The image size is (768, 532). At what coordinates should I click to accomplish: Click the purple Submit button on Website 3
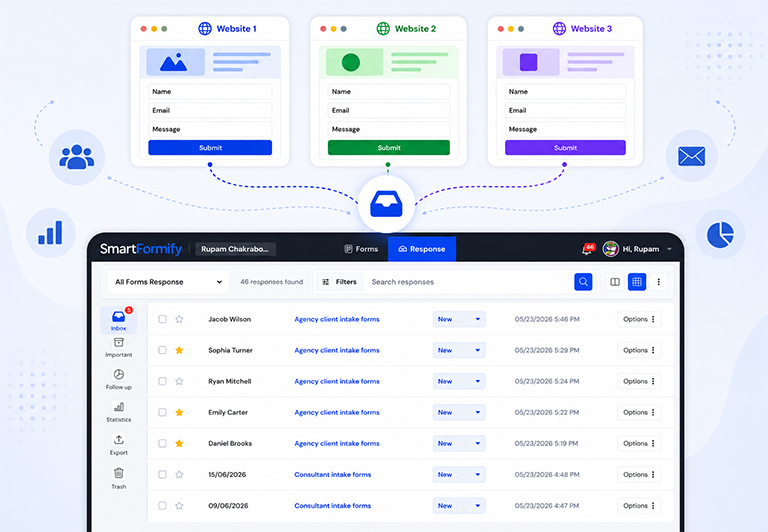pos(565,147)
